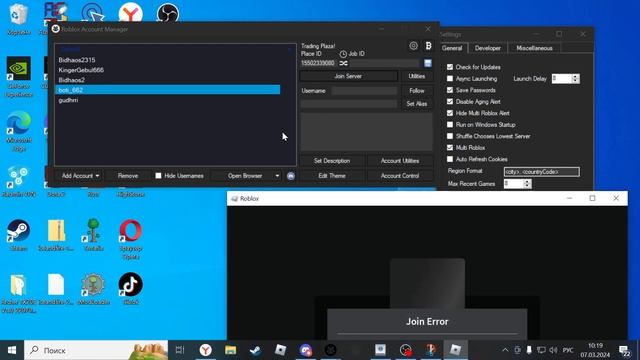
Task: Adjust the Max Recent Games spinner arrows
Action: point(527,184)
